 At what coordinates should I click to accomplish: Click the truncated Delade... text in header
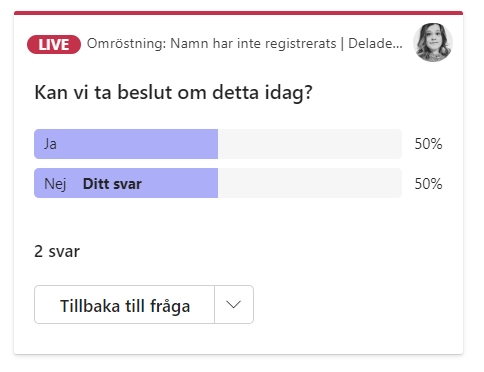375,43
